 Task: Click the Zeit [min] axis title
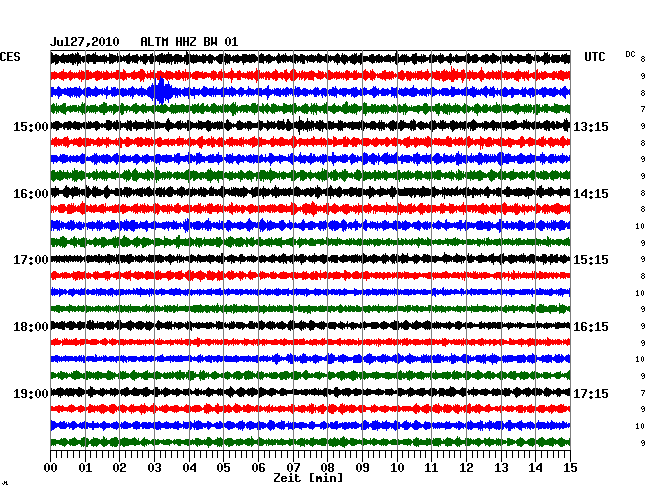point(308,478)
